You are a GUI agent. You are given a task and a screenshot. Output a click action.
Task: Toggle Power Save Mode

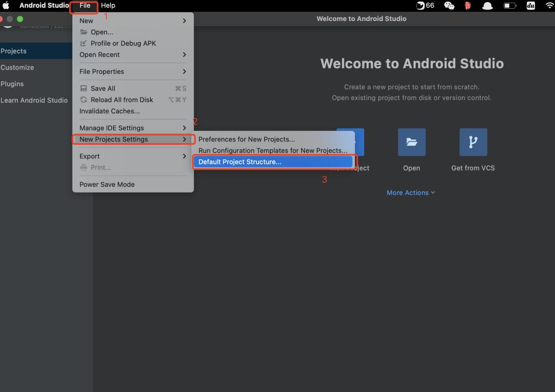click(x=107, y=184)
